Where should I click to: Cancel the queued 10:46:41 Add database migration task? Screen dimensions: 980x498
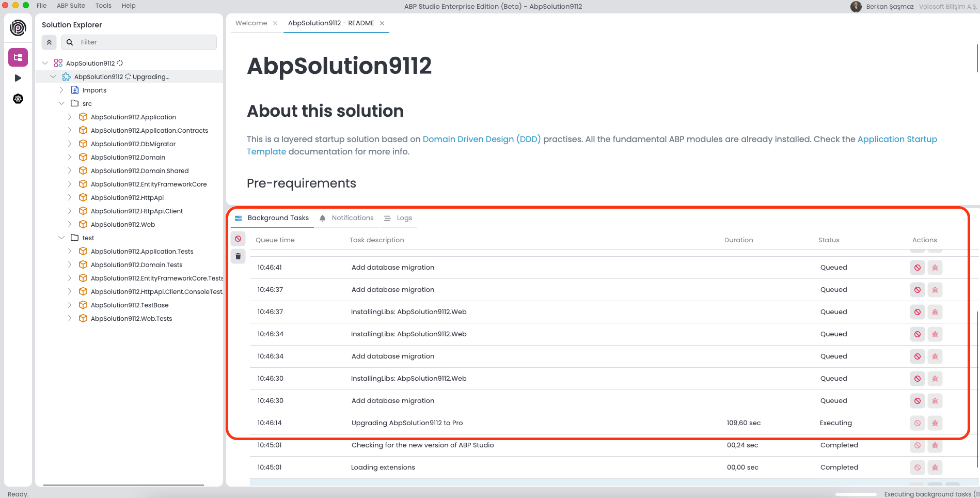[x=917, y=268]
